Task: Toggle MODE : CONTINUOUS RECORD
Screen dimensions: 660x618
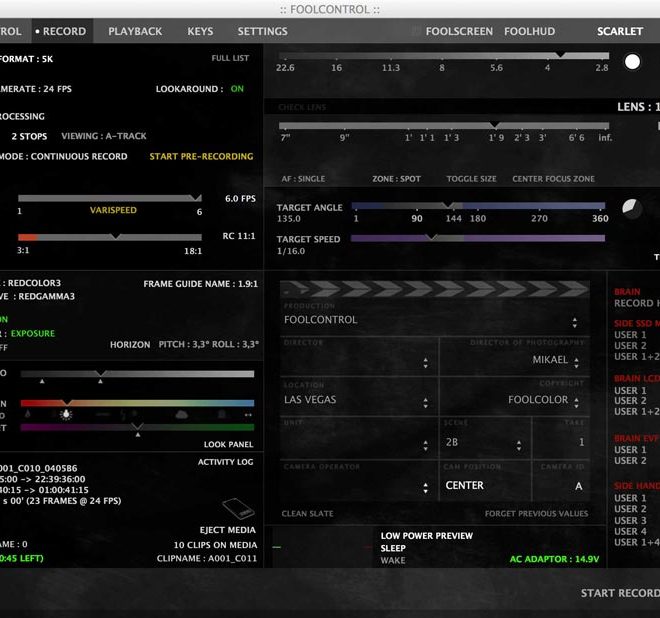Action: [x=63, y=156]
